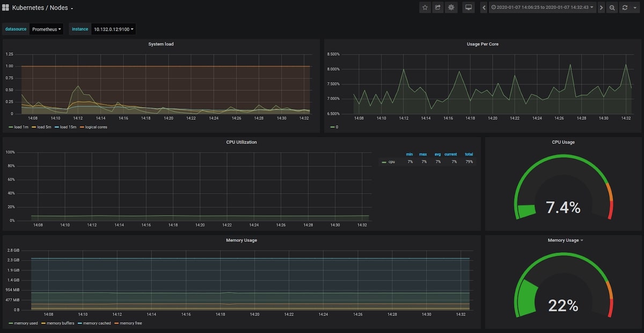Toggle logical cores series visibility
Image resolution: width=644 pixels, height=333 pixels.
click(x=96, y=127)
